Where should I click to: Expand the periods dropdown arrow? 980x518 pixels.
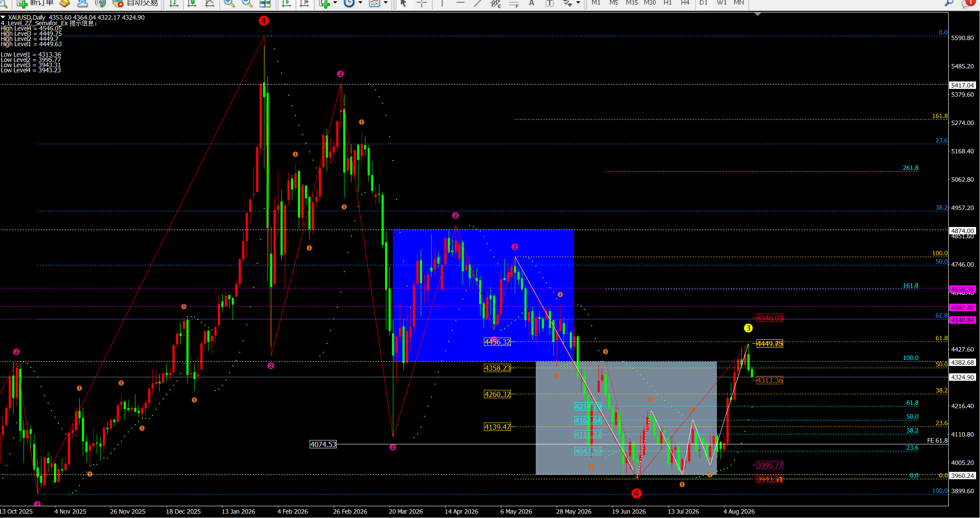[360, 3]
